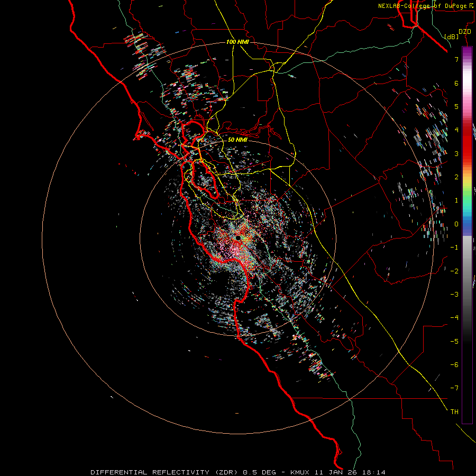Select the 100 NMI range ring label
Screen dimensions: 476x476
pos(237,42)
